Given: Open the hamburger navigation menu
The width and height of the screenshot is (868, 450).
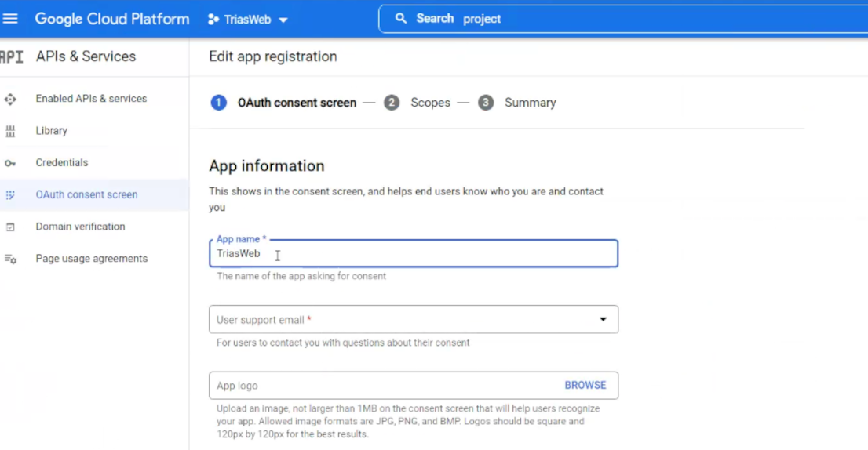Looking at the screenshot, I should pos(10,19).
